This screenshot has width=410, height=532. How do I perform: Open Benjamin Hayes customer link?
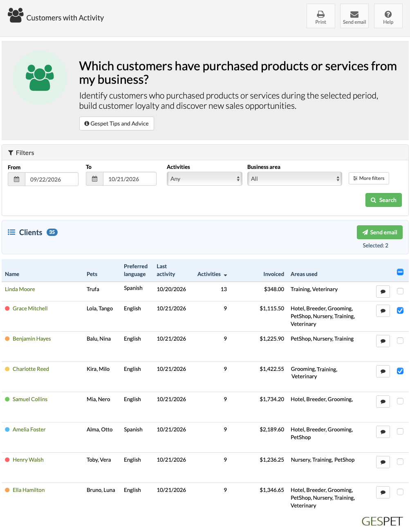tap(32, 339)
